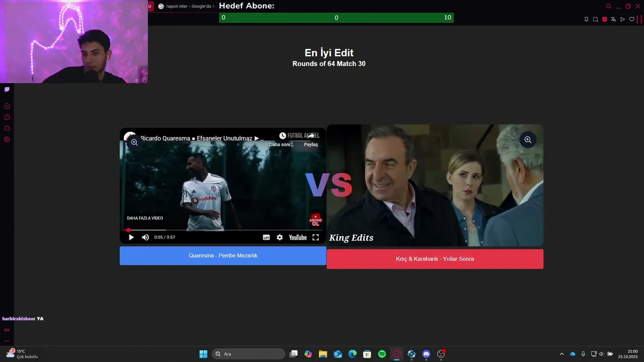Image resolution: width=644 pixels, height=362 pixels.
Task: Click DAHA FAZLA VİDEO overlay
Action: [x=145, y=218]
